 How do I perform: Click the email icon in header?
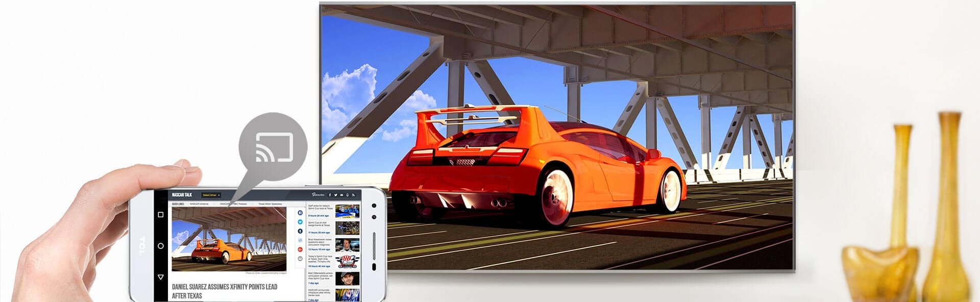coord(341,195)
